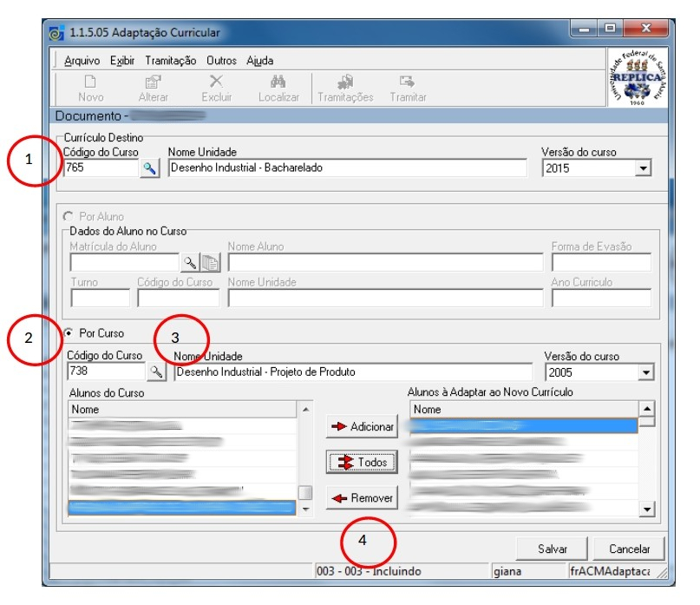
Task: Click the Código do Curso field with 765
Action: point(99,168)
